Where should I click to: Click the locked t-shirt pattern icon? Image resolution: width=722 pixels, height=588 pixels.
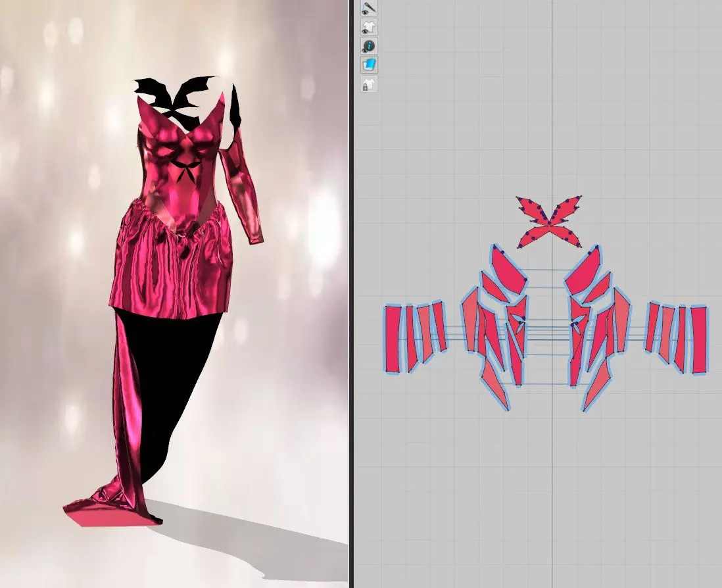(369, 85)
